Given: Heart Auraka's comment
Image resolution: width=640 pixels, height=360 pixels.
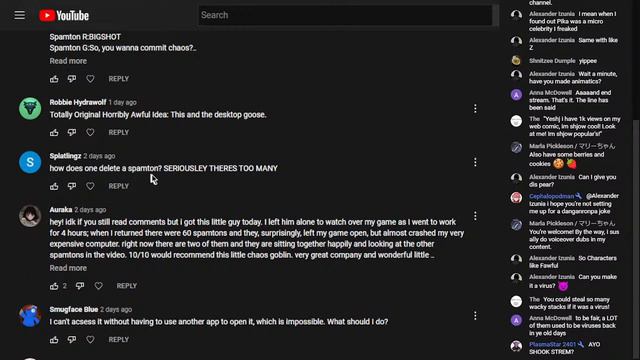Looking at the screenshot, I should tap(98, 286).
